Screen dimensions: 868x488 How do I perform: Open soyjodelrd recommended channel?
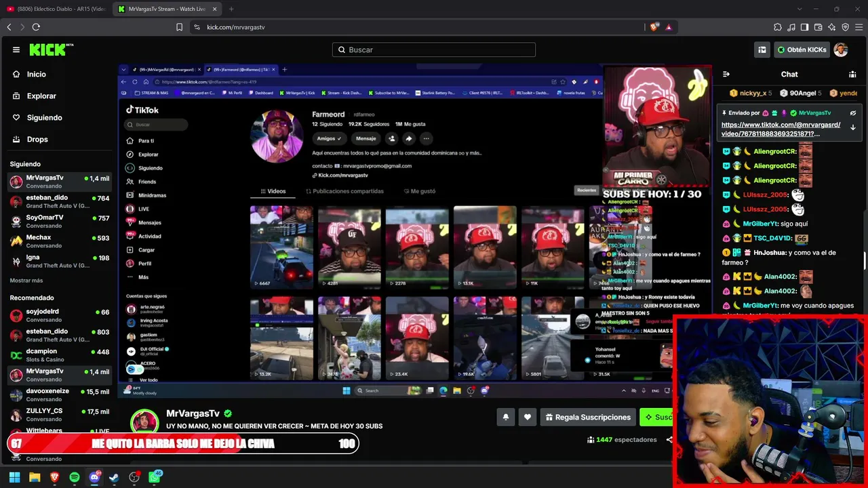click(x=59, y=315)
